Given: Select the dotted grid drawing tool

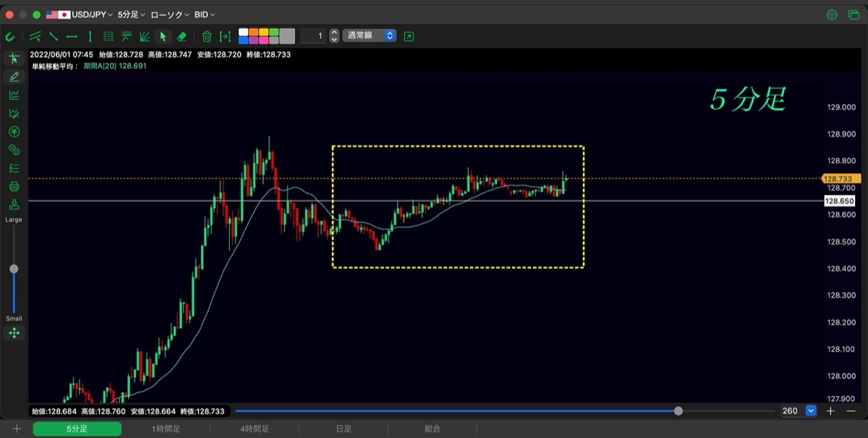Looking at the screenshot, I should [109, 36].
